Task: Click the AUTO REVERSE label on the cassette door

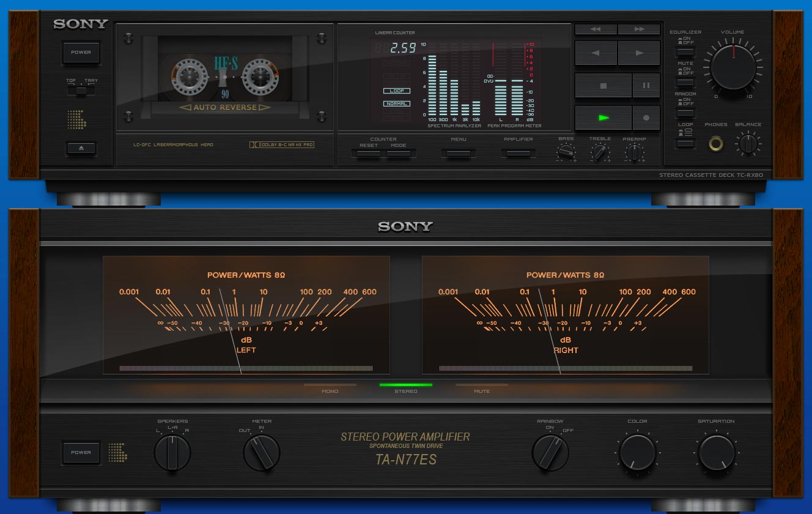Action: click(x=224, y=108)
